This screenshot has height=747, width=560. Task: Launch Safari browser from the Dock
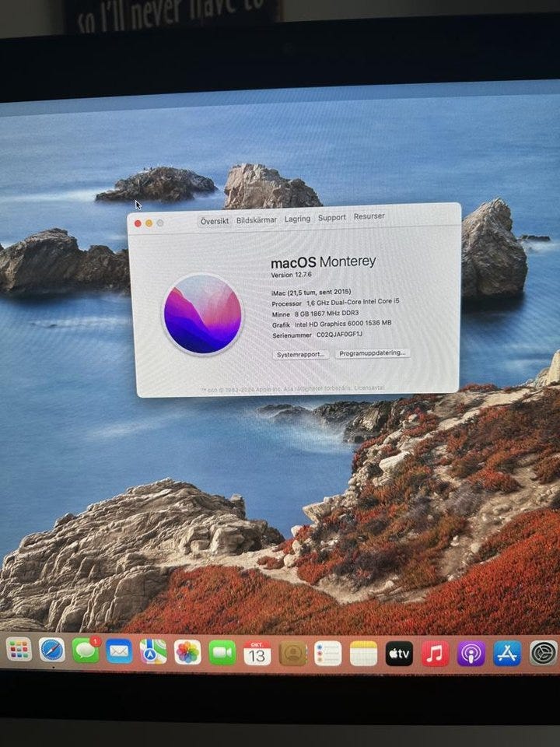pos(52,651)
